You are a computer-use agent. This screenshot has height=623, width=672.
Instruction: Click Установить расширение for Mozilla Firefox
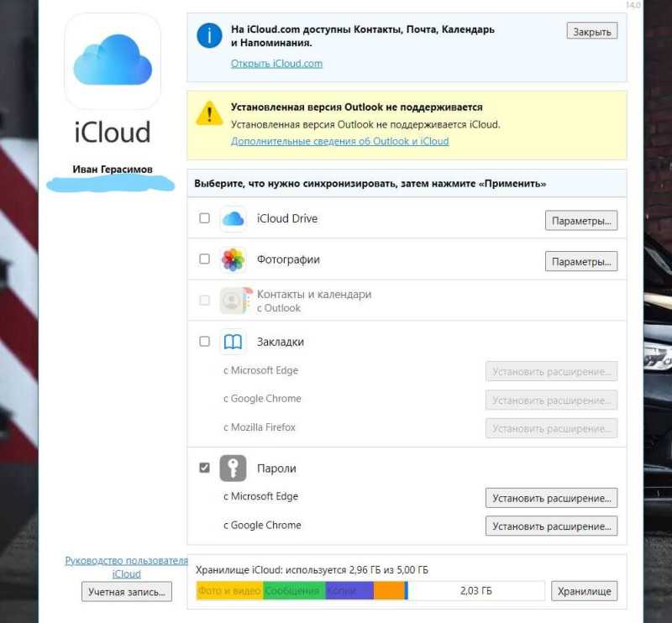[552, 428]
